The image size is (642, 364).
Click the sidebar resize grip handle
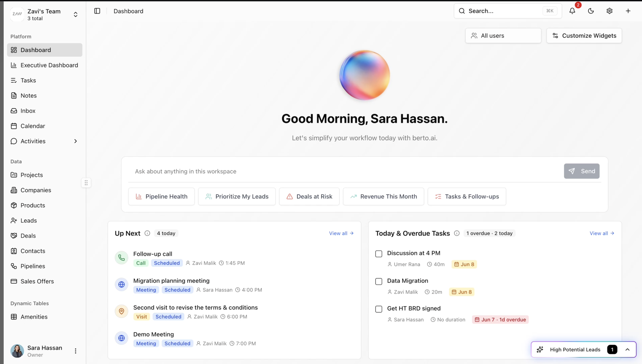86,183
